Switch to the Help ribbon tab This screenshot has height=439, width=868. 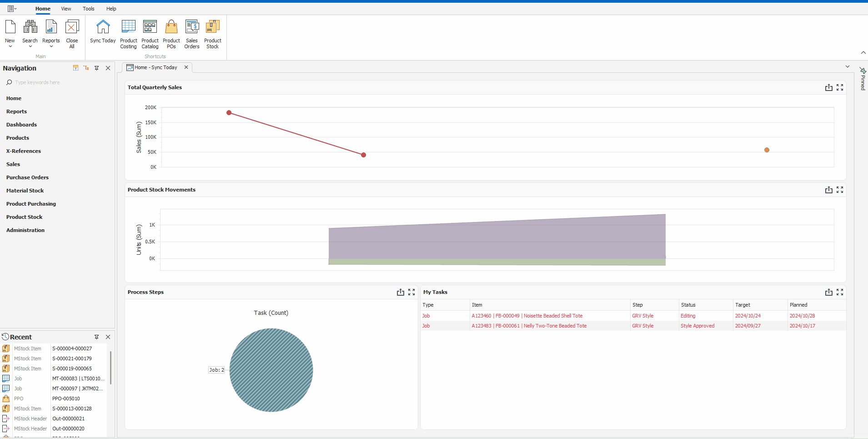point(111,9)
